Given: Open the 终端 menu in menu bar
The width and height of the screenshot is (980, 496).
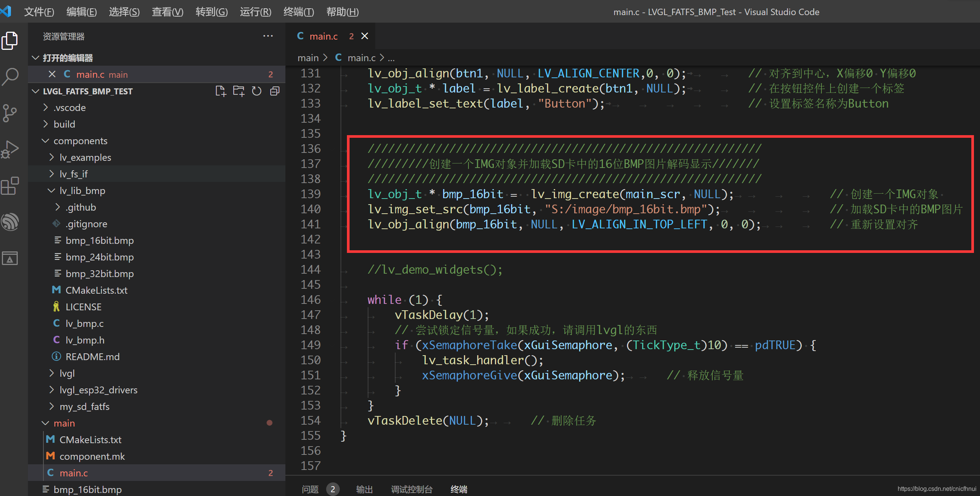Looking at the screenshot, I should [299, 12].
